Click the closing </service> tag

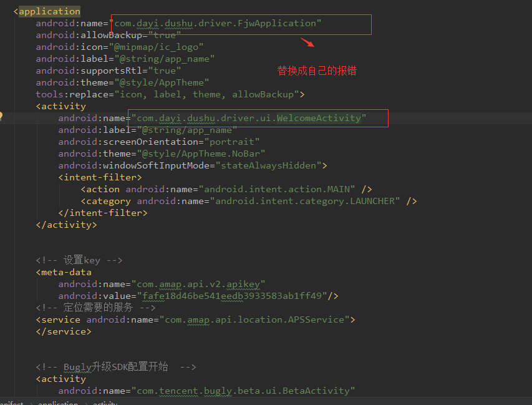[x=64, y=331]
